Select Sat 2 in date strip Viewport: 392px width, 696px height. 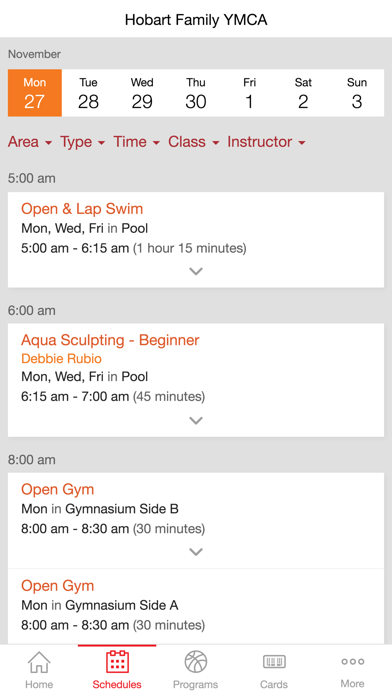pyautogui.click(x=303, y=93)
